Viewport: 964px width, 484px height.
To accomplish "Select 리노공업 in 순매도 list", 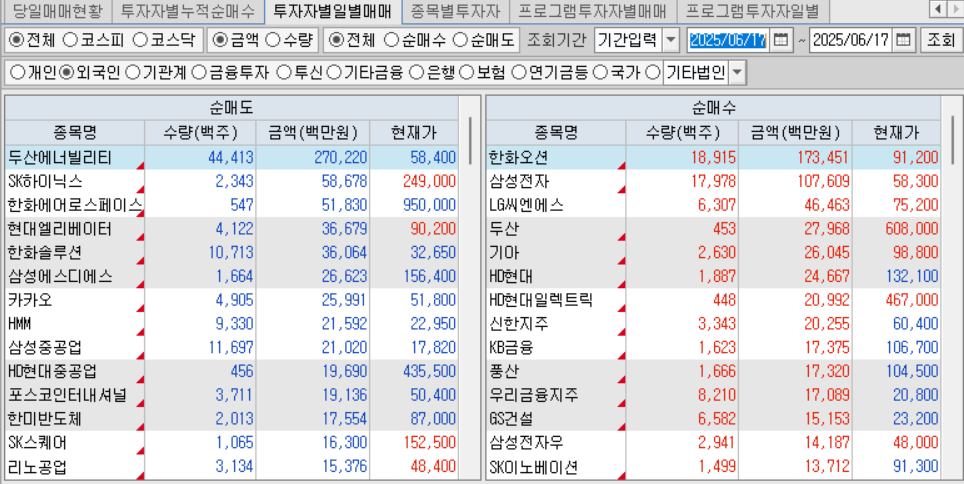I will point(231,467).
